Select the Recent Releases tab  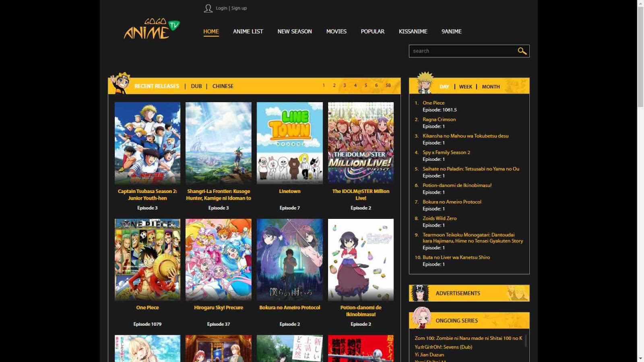157,86
